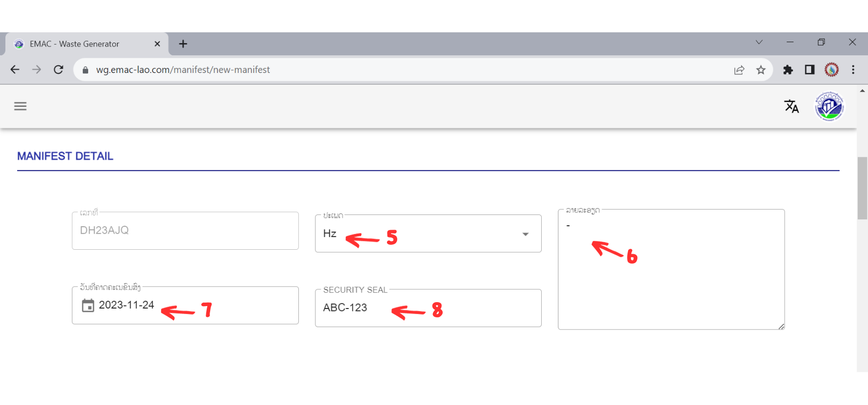Open the browser extensions puzzle icon
Screen dimensions: 868x405
coord(788,70)
